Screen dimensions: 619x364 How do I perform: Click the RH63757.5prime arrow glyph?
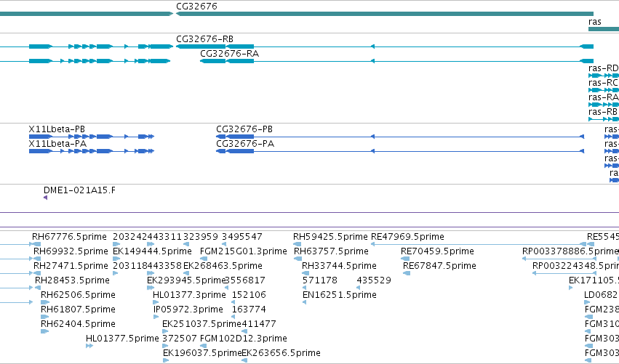tap(297, 259)
